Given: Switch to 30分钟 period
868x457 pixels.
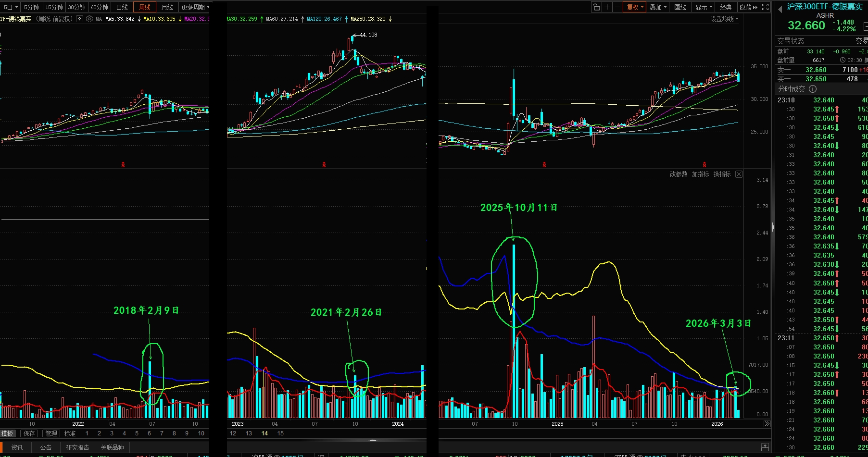Looking at the screenshot, I should tap(77, 7).
